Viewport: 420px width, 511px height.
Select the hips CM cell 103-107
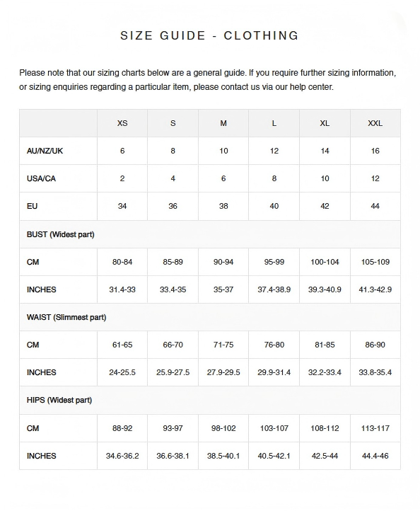274,428
